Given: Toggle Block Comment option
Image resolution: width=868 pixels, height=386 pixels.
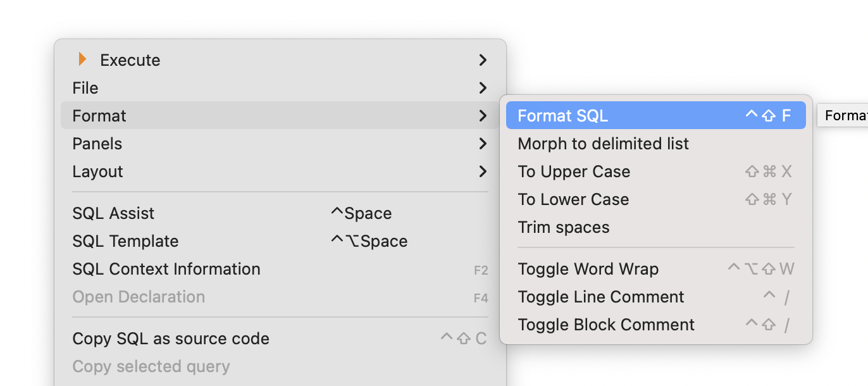Looking at the screenshot, I should [x=605, y=325].
